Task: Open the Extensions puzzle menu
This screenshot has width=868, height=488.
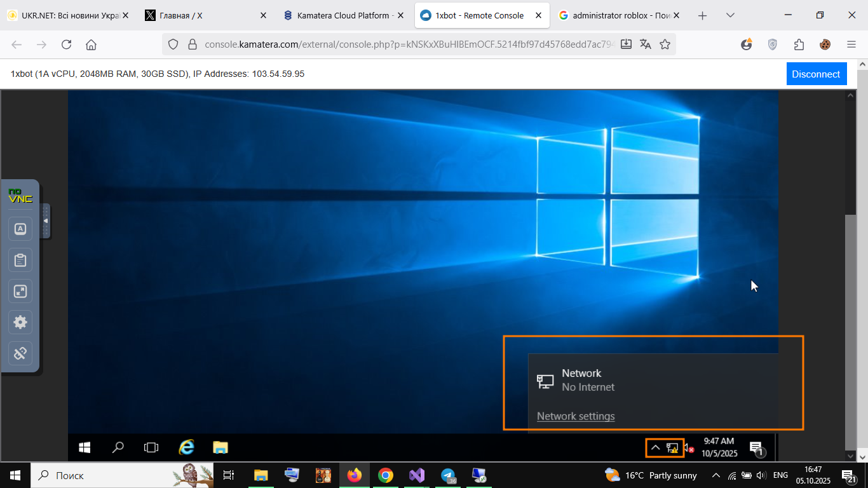Action: (799, 44)
